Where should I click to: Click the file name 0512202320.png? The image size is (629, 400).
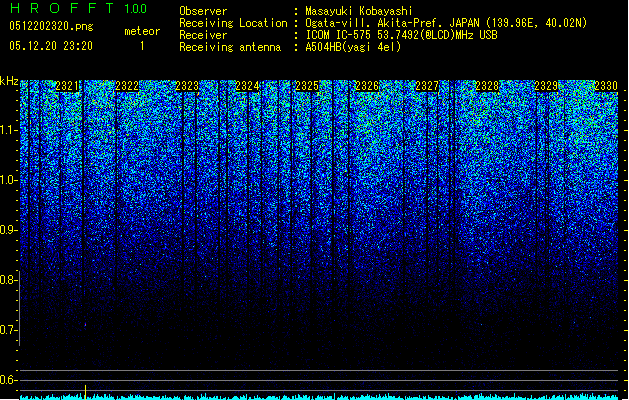[x=51, y=26]
